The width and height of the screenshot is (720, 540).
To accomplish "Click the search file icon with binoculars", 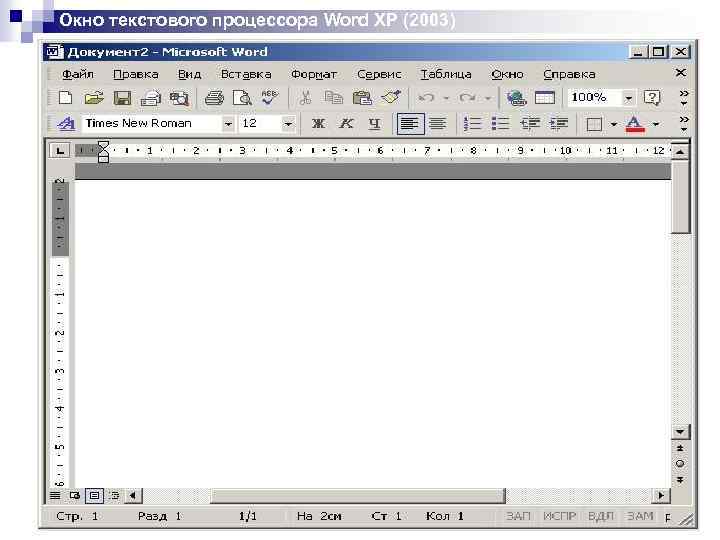I will pos(179,98).
